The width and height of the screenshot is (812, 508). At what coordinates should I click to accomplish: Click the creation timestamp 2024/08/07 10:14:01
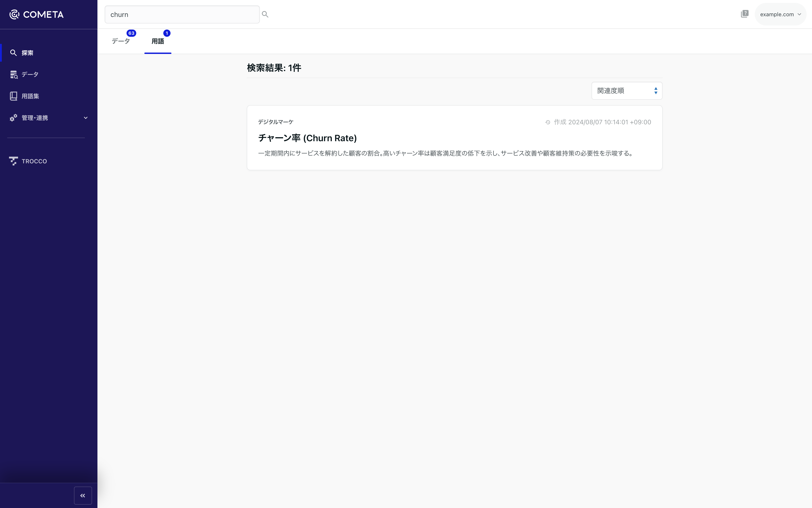[x=602, y=122]
